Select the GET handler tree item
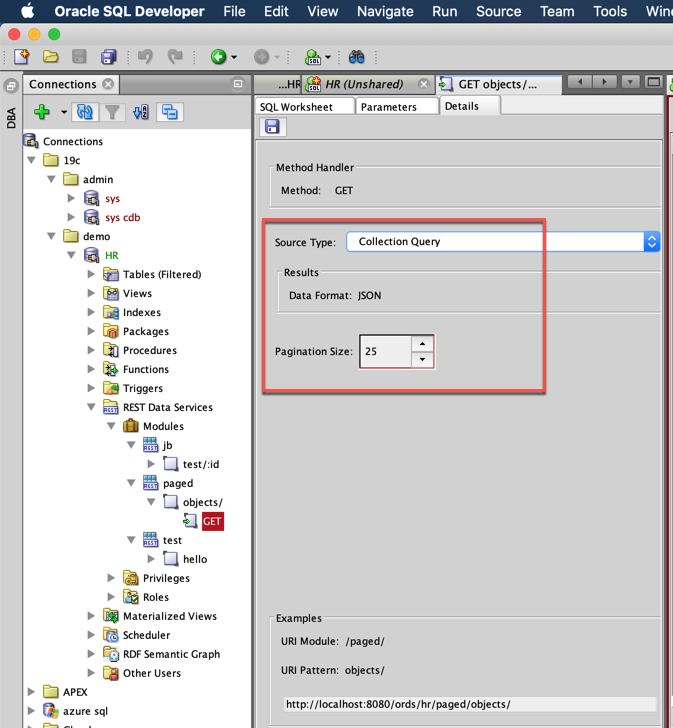 pyautogui.click(x=212, y=521)
